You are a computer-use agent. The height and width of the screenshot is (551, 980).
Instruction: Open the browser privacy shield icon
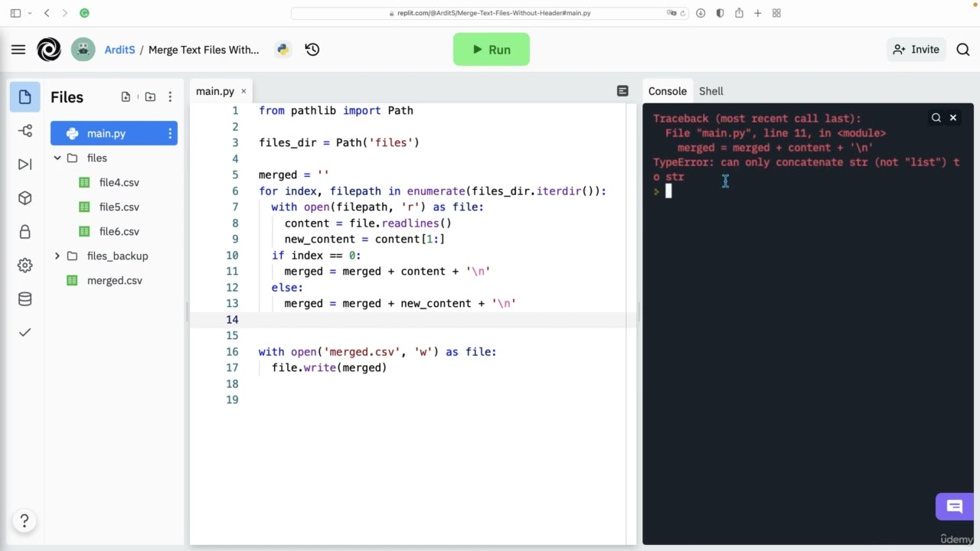click(x=720, y=13)
